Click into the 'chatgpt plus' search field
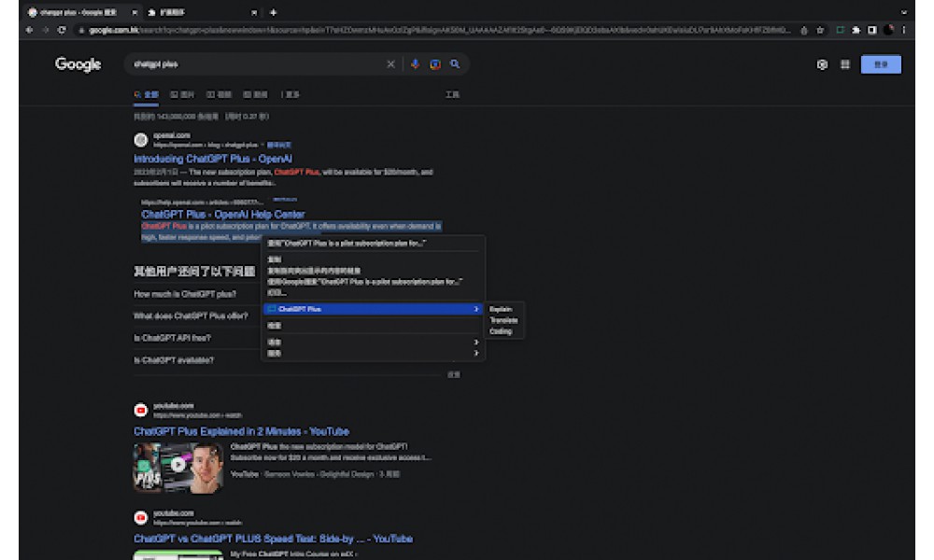The height and width of the screenshot is (560, 934). coord(256,64)
